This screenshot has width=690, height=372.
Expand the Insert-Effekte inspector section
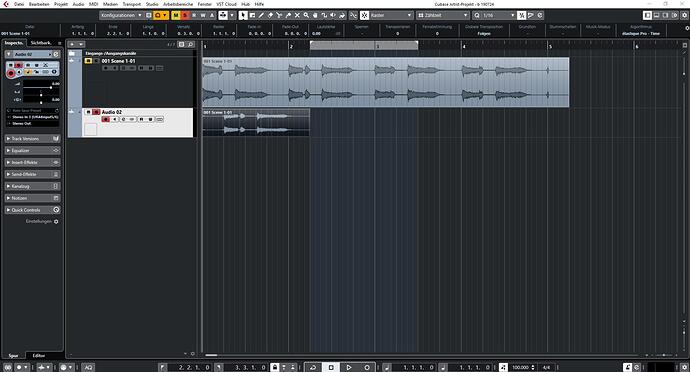33,162
